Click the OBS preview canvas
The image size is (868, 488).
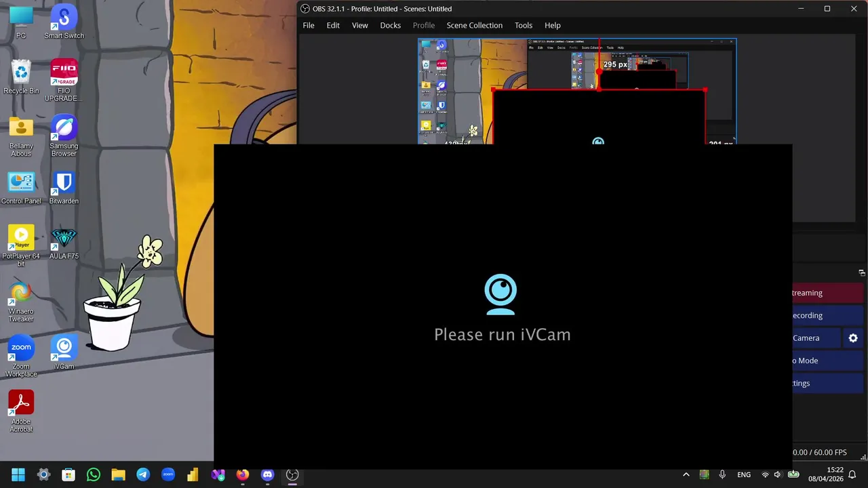[577, 90]
